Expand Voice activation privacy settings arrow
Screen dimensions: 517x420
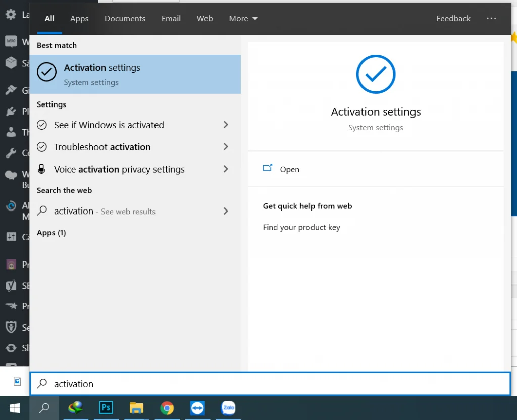point(226,169)
